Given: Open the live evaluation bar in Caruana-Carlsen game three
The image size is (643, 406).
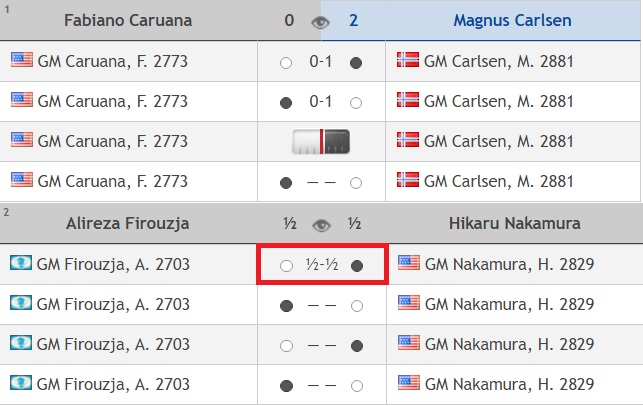Looking at the screenshot, I should (321, 142).
